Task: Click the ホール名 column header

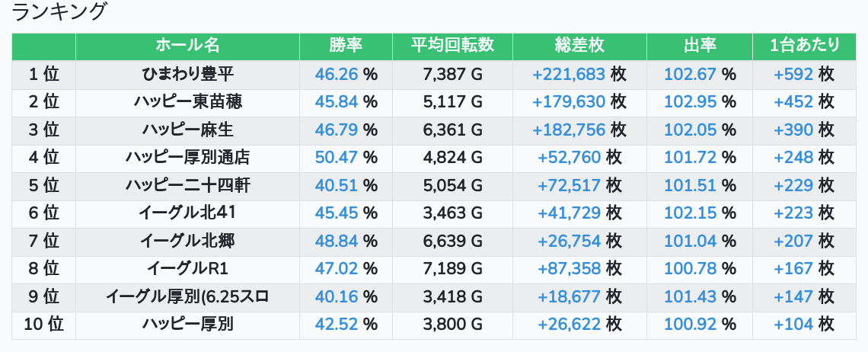Action: pos(187,46)
